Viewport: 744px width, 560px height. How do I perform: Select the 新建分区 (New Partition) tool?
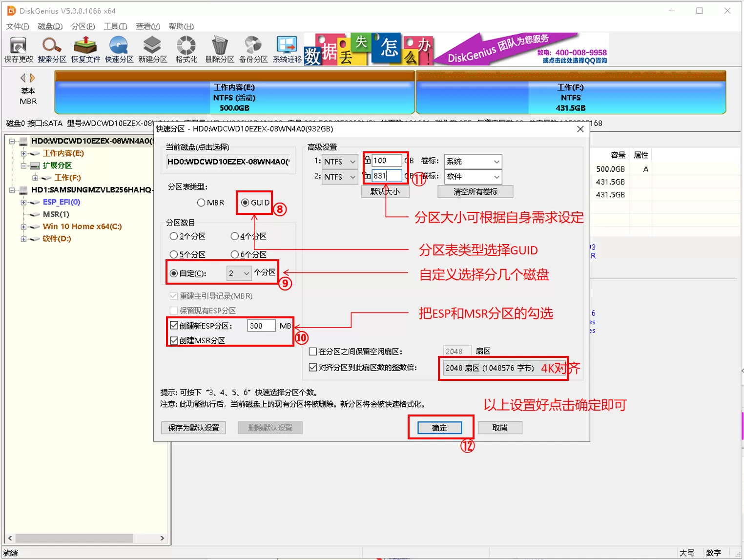coord(152,49)
